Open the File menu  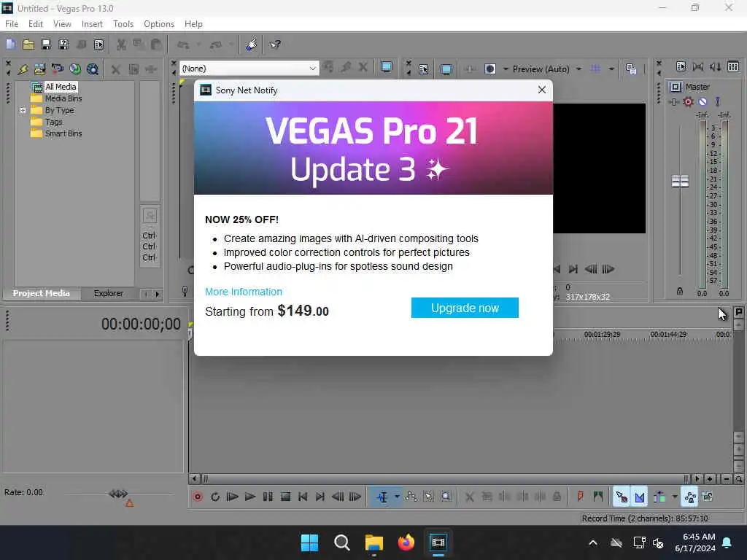[x=12, y=24]
